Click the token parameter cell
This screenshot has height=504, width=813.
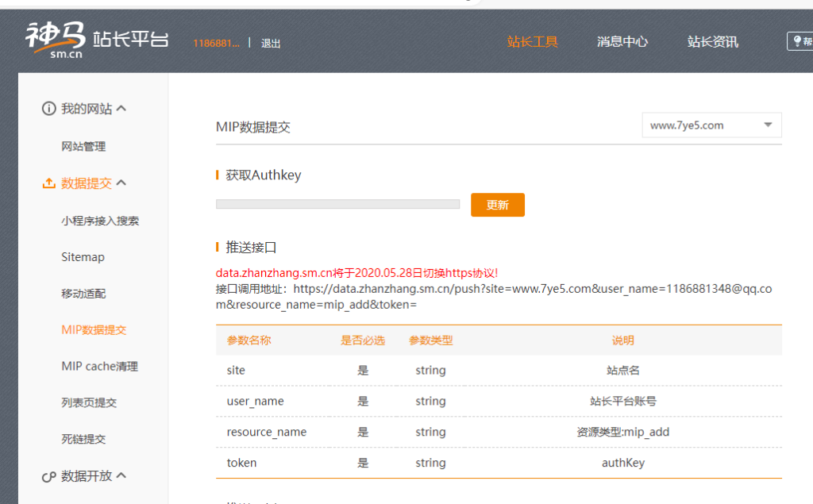click(241, 463)
